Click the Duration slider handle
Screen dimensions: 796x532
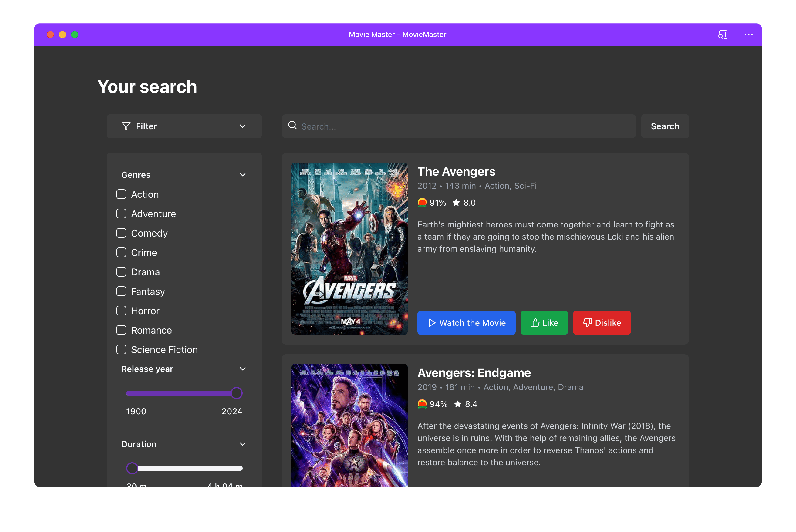[132, 468]
